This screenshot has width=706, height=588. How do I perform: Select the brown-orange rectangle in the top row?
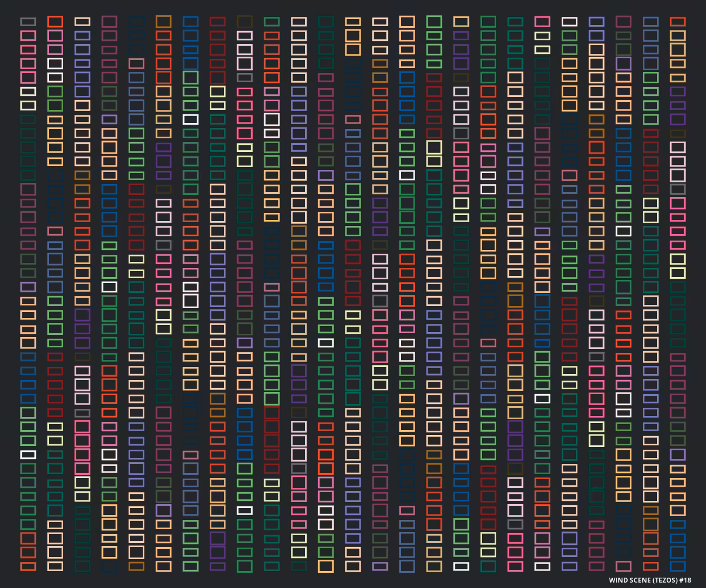tap(163, 22)
